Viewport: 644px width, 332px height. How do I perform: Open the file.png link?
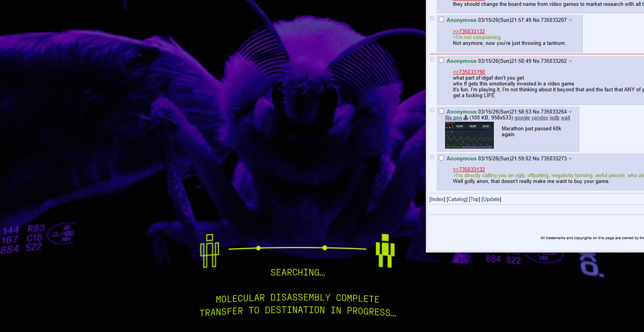click(x=453, y=118)
